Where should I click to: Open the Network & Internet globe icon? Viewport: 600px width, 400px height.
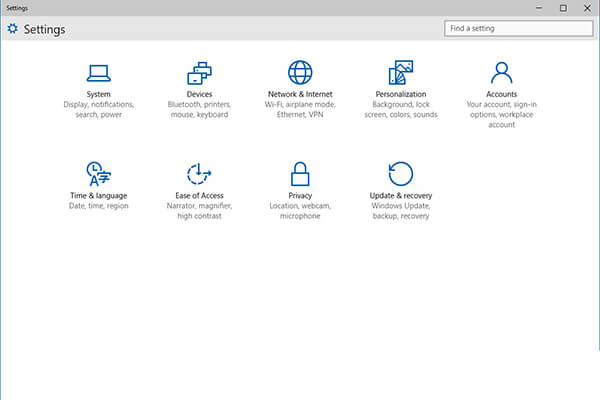300,72
